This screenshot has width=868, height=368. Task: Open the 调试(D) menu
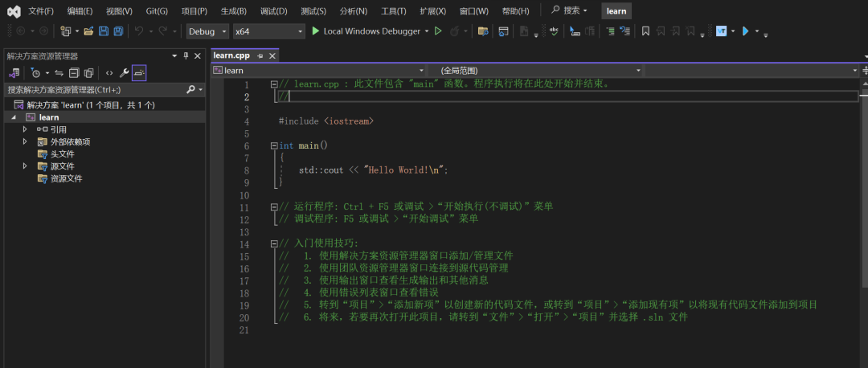tap(273, 11)
